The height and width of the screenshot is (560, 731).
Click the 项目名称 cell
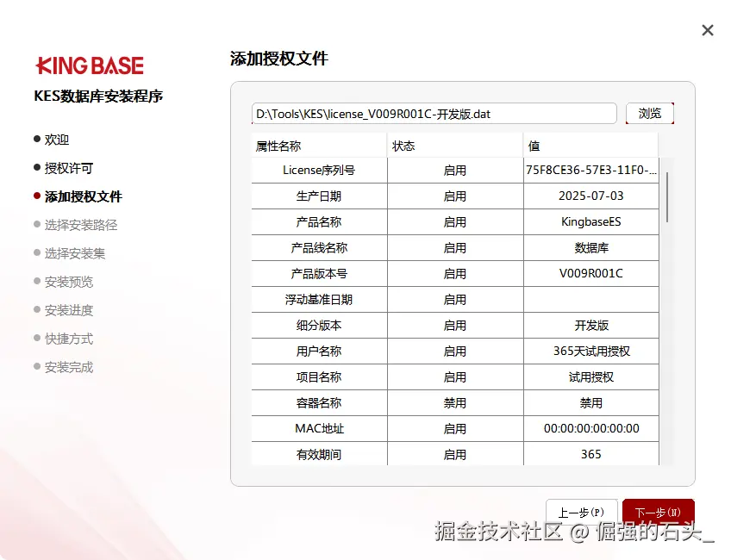coord(319,376)
